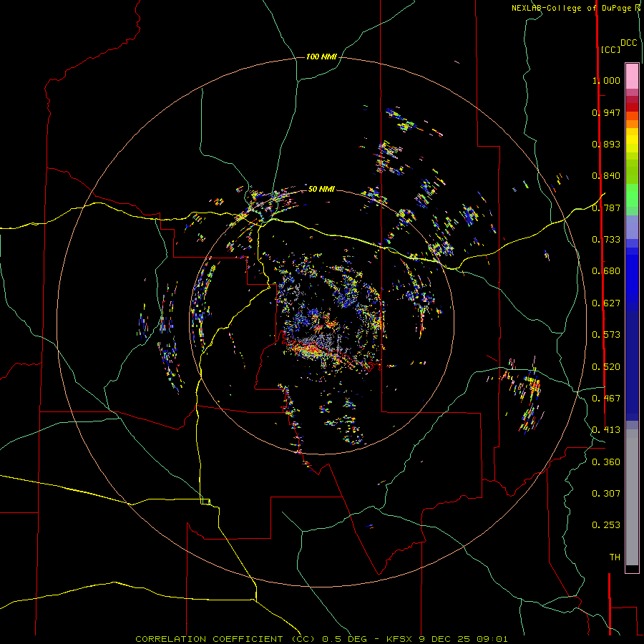Select the 0.413 legend value
Viewport: 644px width, 644px height.
pos(606,430)
